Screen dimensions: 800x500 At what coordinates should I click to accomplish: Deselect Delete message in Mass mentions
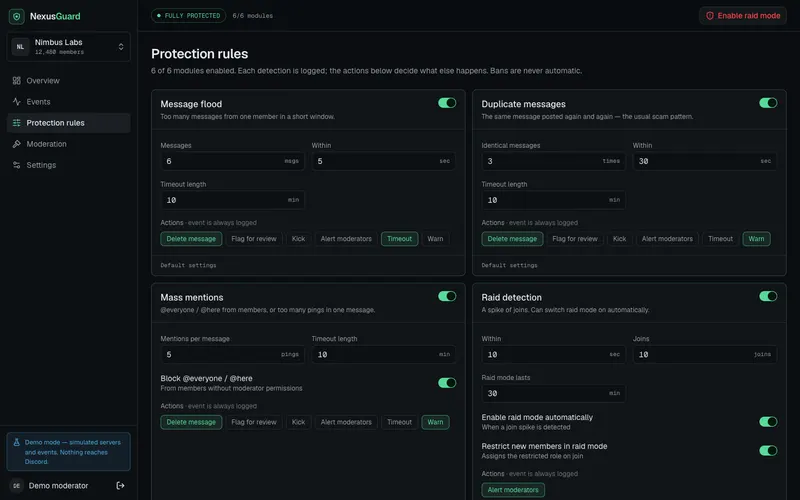(x=191, y=422)
